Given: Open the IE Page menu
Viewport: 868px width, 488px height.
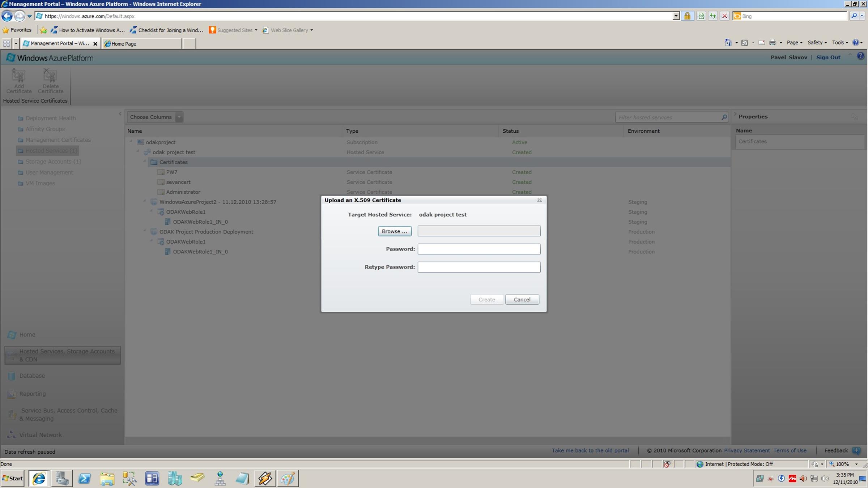Looking at the screenshot, I should click(794, 43).
